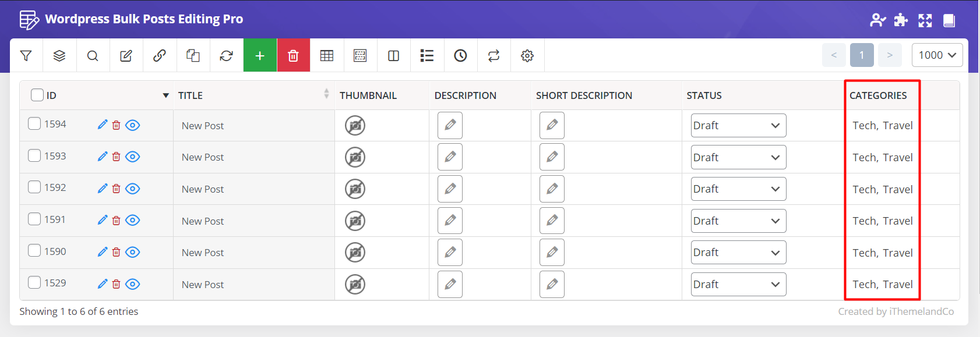The image size is (980, 337).
Task: Edit description of post 1591
Action: (x=450, y=221)
